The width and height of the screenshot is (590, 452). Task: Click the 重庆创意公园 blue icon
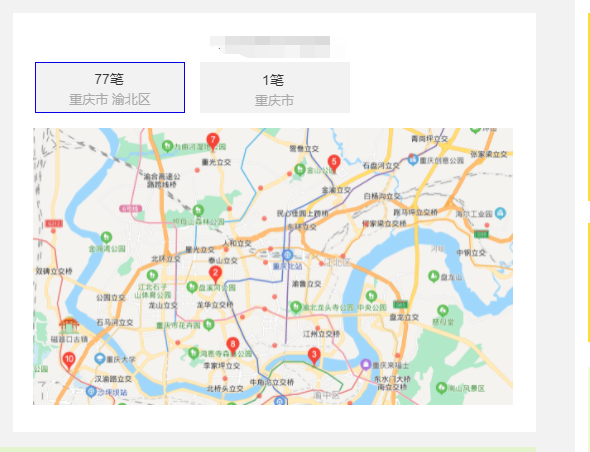(413, 160)
